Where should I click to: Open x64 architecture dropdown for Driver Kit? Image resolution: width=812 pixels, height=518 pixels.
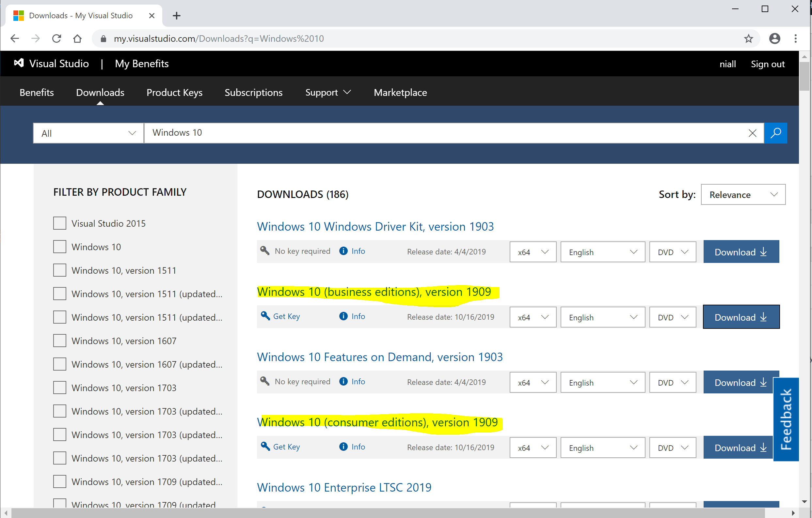pos(533,252)
